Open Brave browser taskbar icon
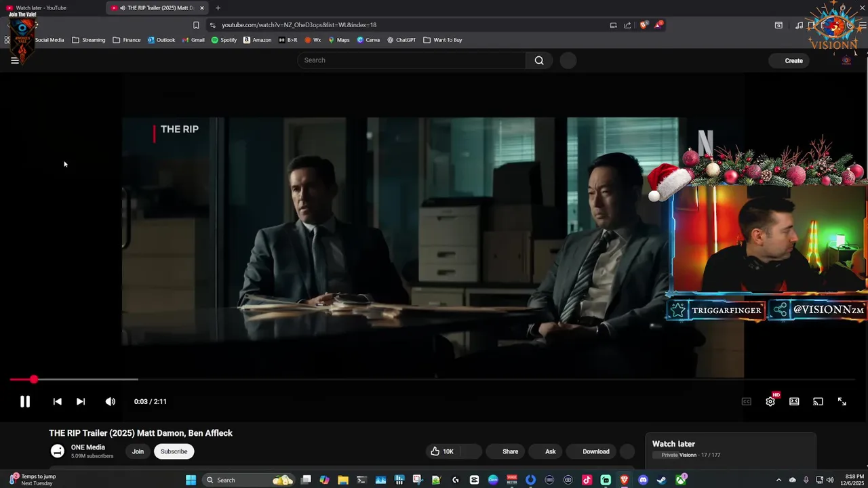The height and width of the screenshot is (488, 868). (x=624, y=480)
